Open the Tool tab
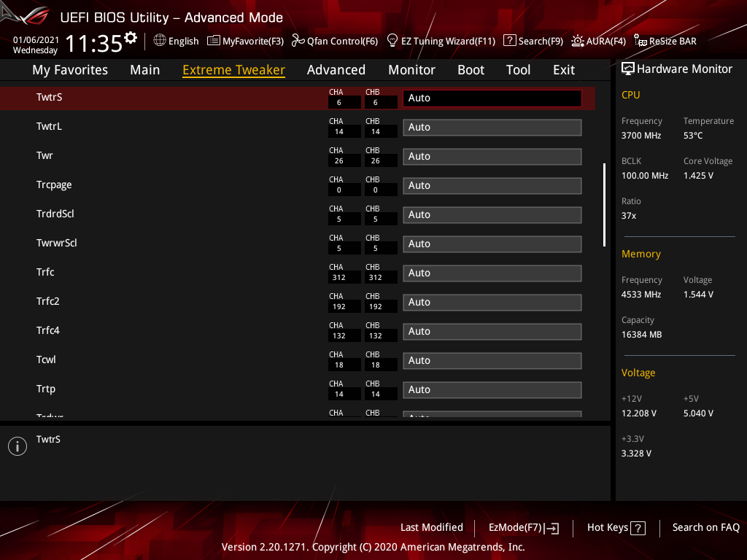Image resolution: width=747 pixels, height=560 pixels. 519,70
